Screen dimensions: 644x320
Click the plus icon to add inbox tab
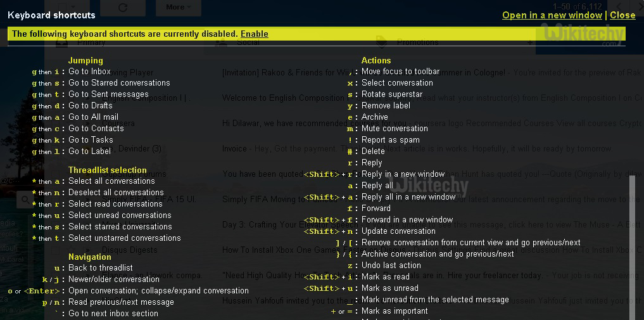tap(530, 43)
